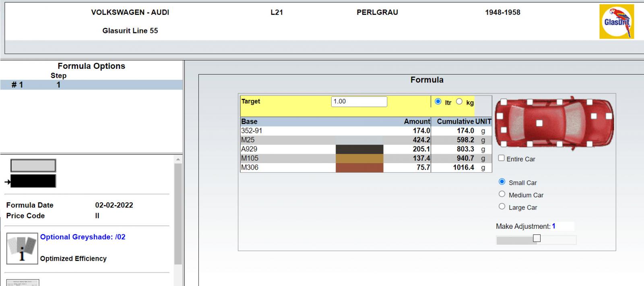Click the M25 base name
Screen dimensions: 644x286
coord(248,140)
